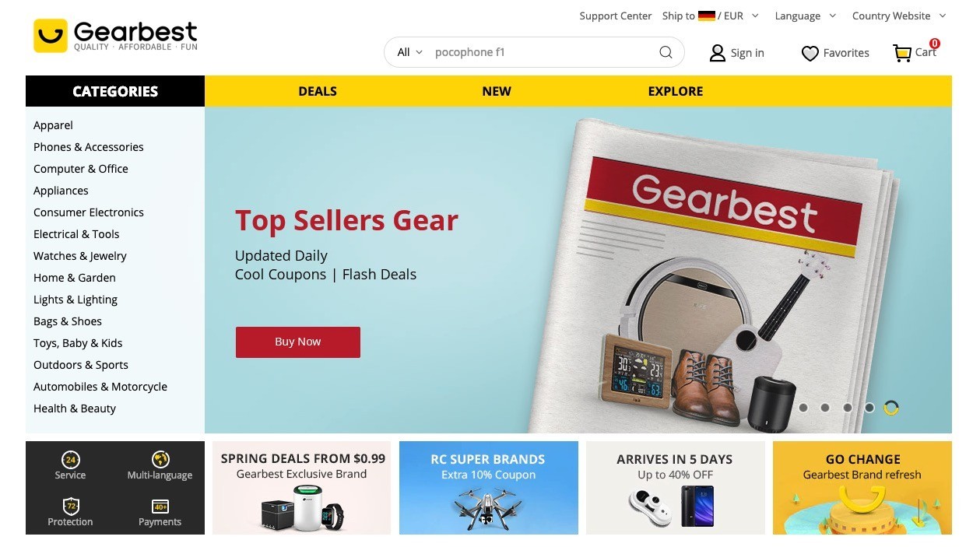Viewport: 980px width, 547px height.
Task: Open the EXPLORE tab
Action: click(x=676, y=91)
